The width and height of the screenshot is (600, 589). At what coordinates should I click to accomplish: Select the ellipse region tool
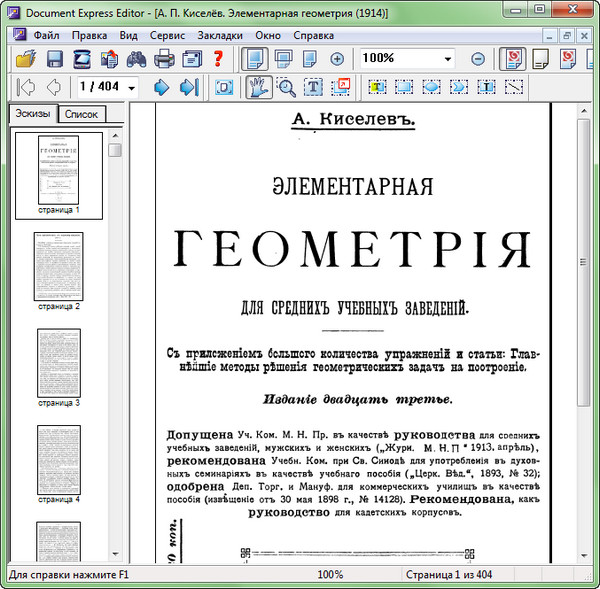[x=432, y=87]
